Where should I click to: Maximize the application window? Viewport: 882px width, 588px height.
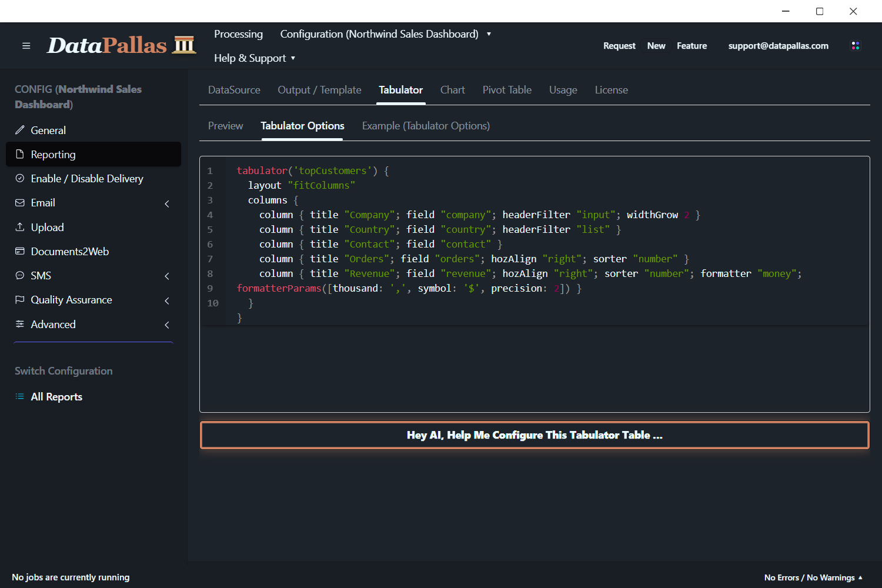coord(820,11)
